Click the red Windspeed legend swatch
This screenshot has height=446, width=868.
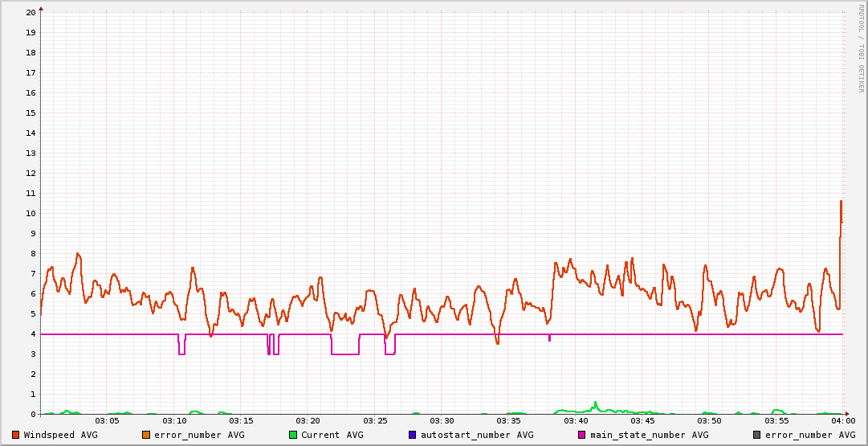coord(16,435)
